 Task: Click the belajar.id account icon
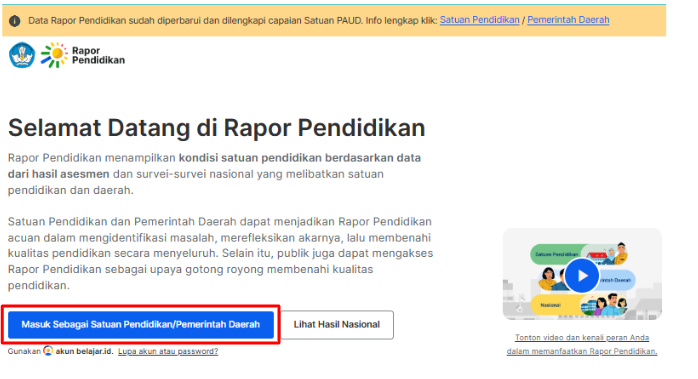click(48, 351)
